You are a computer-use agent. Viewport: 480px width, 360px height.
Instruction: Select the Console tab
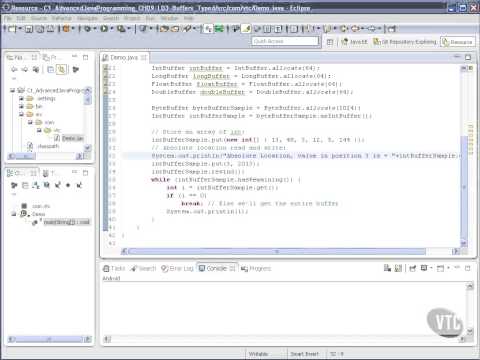tap(217, 268)
